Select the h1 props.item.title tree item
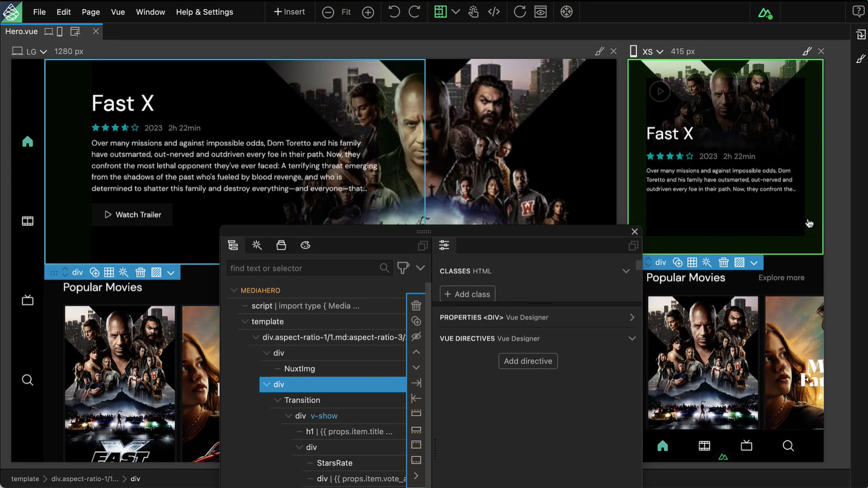 [349, 432]
